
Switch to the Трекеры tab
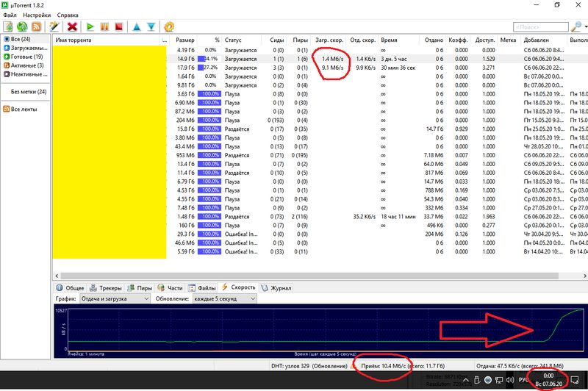[x=109, y=288]
